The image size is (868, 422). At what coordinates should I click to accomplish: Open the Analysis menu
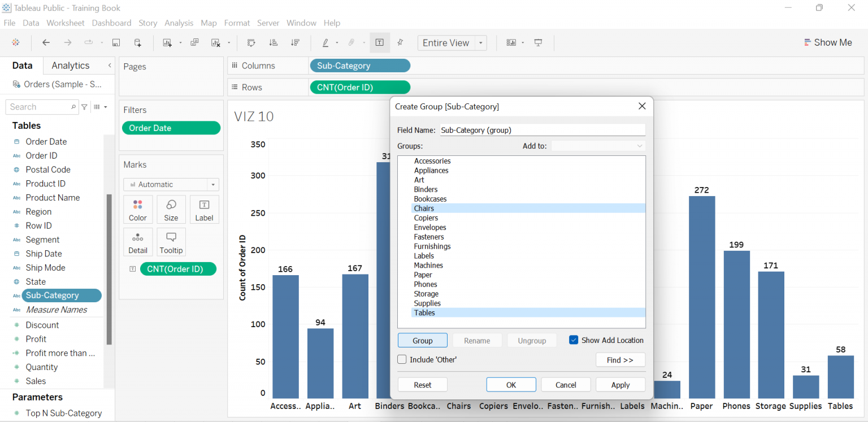(x=179, y=23)
